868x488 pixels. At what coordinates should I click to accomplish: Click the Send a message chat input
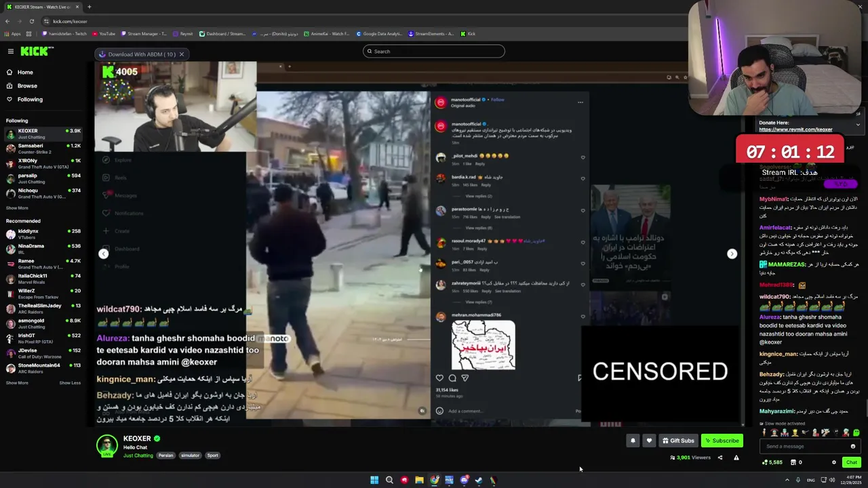click(x=804, y=446)
